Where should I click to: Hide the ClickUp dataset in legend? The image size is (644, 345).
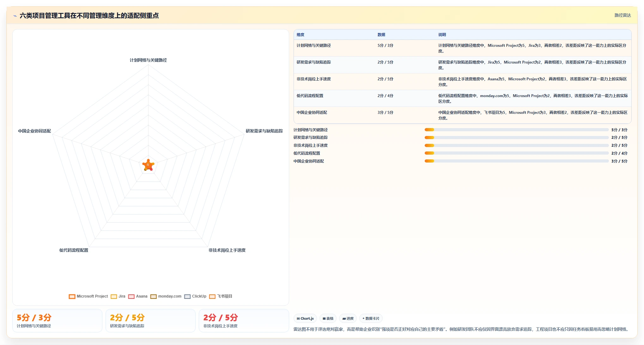click(195, 296)
